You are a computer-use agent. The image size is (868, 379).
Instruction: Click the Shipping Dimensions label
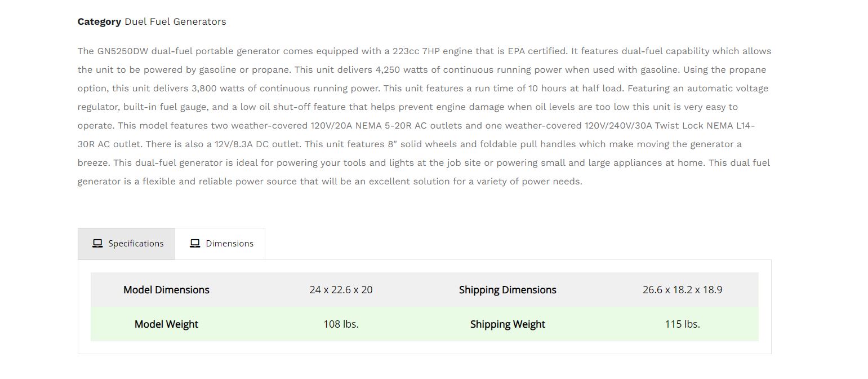[507, 290]
